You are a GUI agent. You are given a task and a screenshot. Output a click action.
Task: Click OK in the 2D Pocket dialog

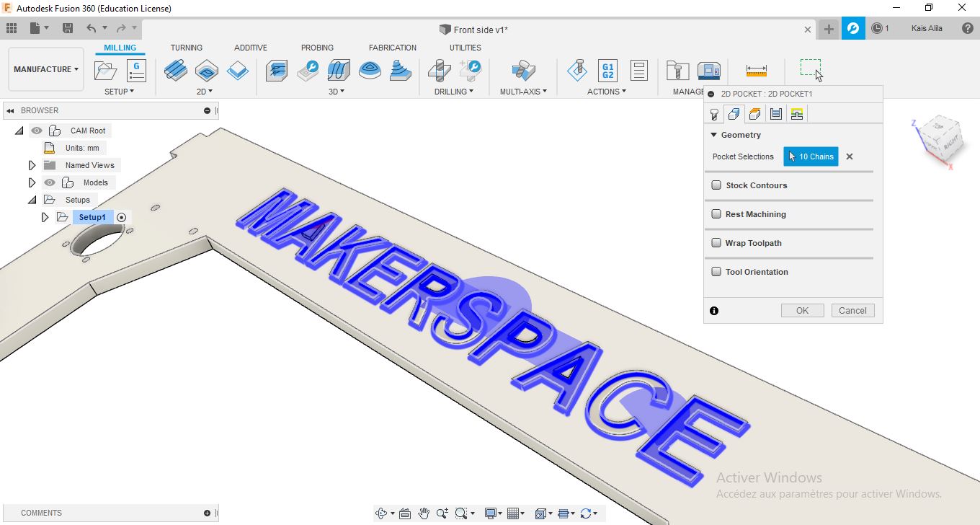802,311
